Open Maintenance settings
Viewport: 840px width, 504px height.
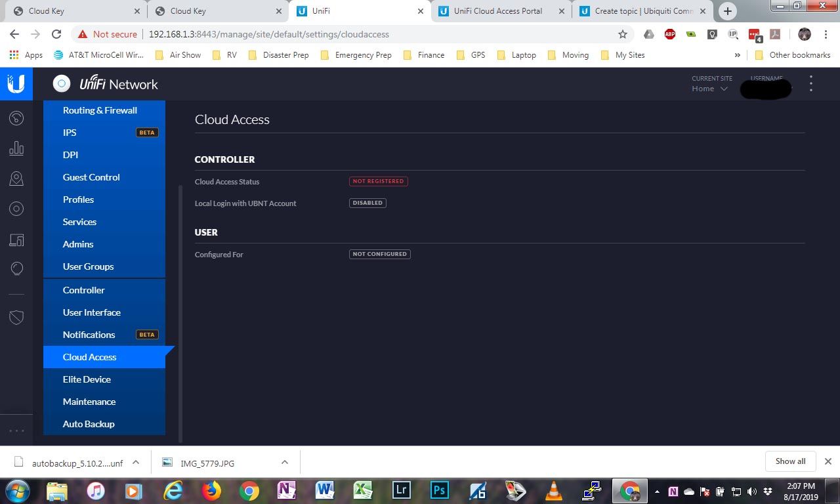pos(104,402)
